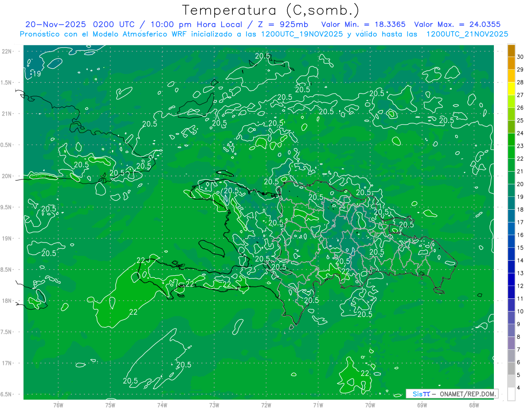Viewport: 532px width, 411px height.
Task: Click the "18" color scale label
Action: [x=520, y=210]
